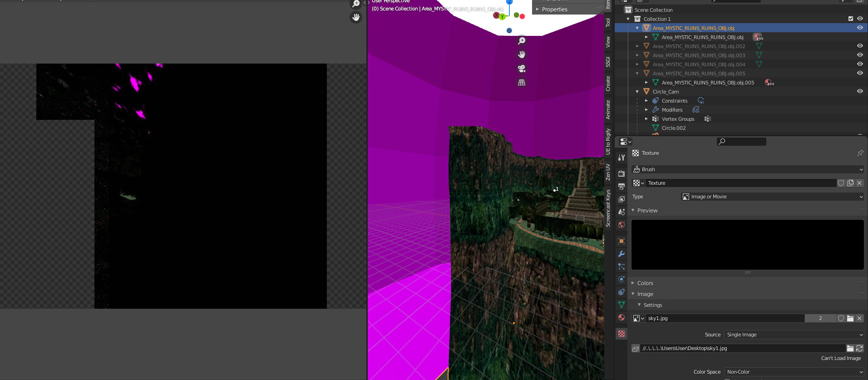
Task: Open the Animate sidebar tab
Action: tap(608, 110)
